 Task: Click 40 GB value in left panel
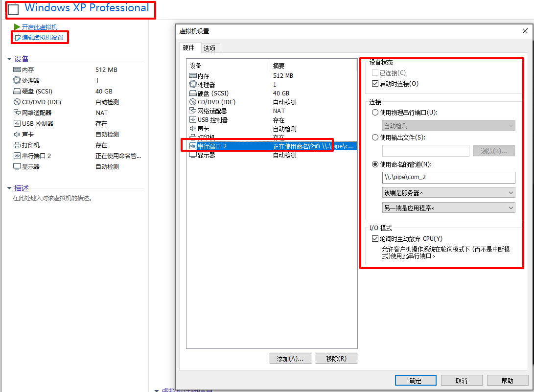tap(104, 92)
